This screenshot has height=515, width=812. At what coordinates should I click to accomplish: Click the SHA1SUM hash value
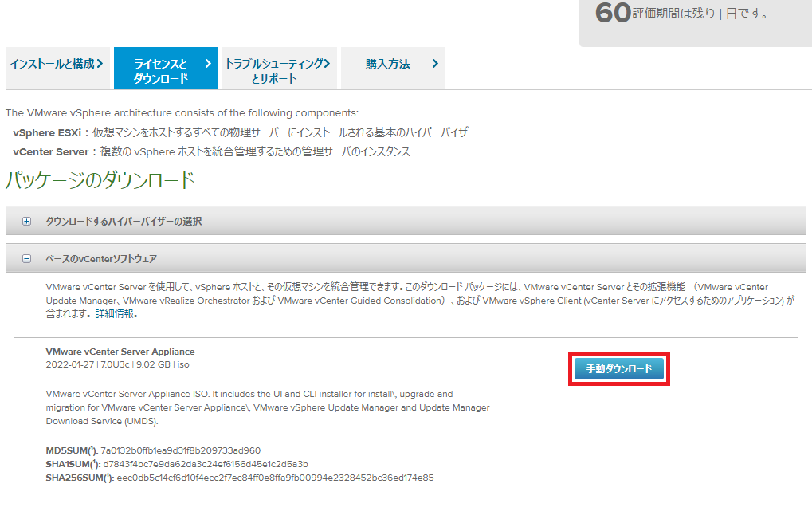tap(206, 464)
